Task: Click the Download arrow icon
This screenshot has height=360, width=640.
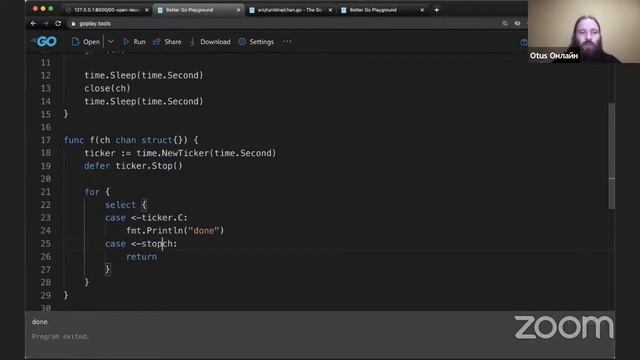Action: (193, 42)
